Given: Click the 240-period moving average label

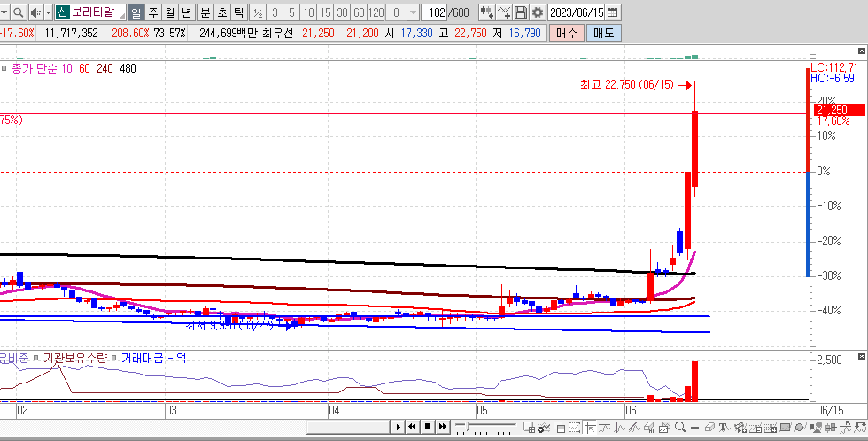Looking at the screenshot, I should coord(105,68).
